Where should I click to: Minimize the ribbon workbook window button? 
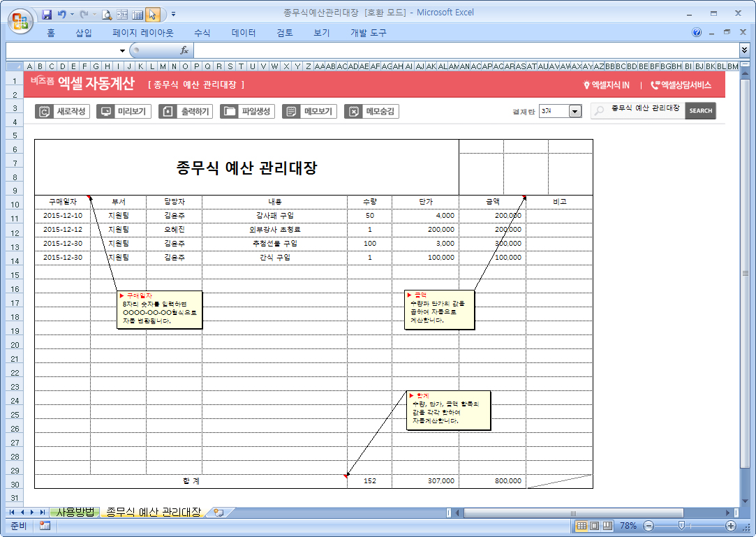[x=711, y=33]
